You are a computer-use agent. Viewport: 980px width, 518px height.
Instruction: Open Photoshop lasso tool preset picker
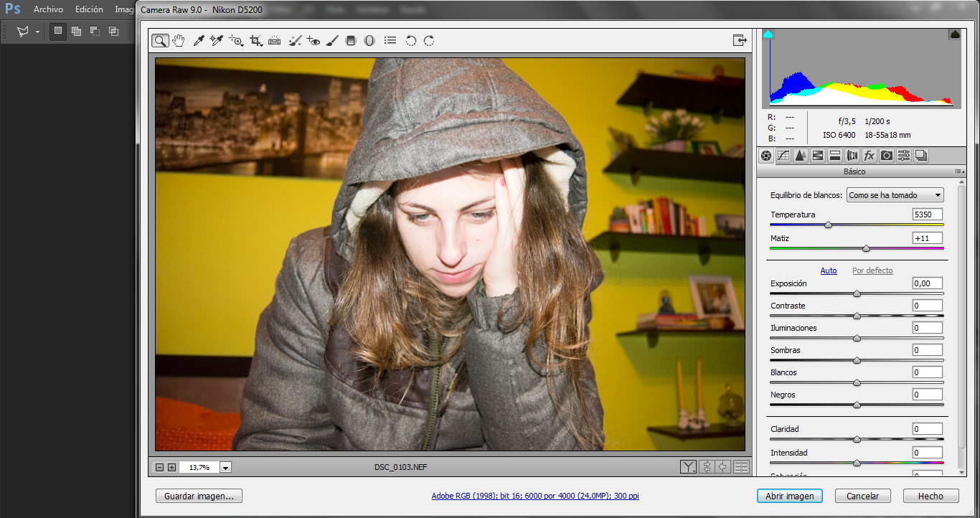click(x=37, y=32)
